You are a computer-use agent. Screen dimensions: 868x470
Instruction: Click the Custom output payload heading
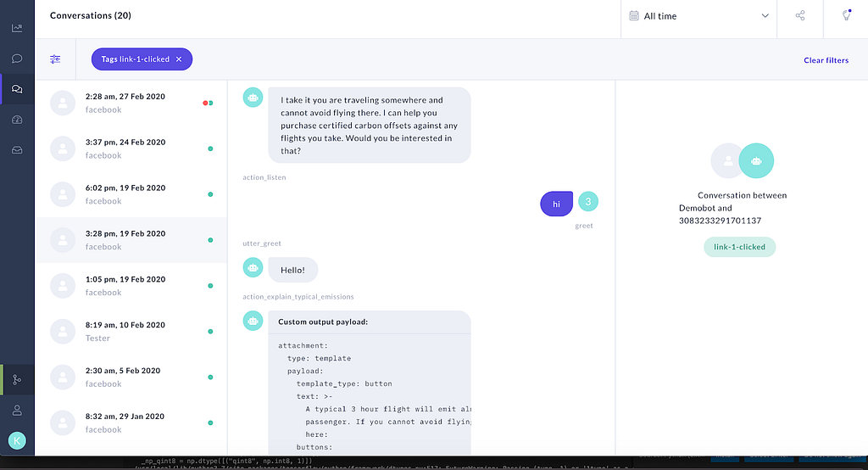[x=323, y=322]
